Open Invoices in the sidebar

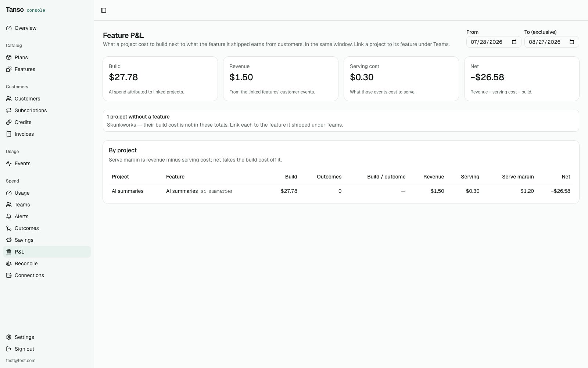pyautogui.click(x=47, y=134)
